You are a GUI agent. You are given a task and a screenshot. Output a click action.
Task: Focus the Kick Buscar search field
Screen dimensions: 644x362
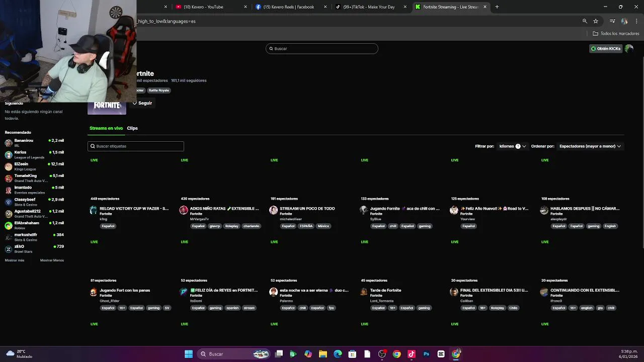[x=322, y=49]
